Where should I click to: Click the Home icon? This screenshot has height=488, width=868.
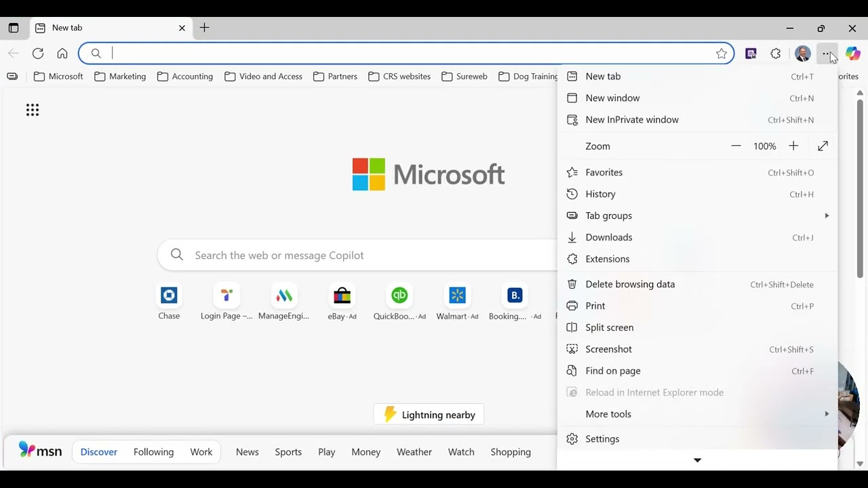click(62, 54)
